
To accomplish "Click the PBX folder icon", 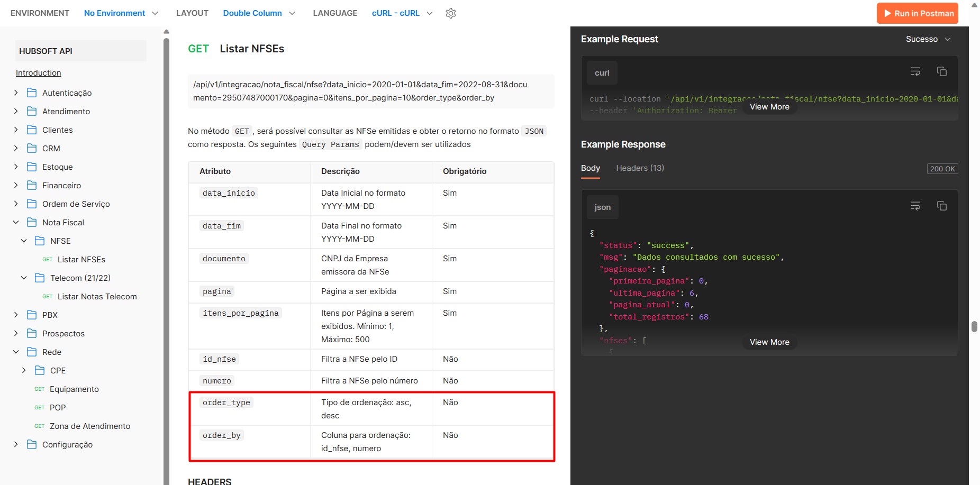I will (32, 315).
